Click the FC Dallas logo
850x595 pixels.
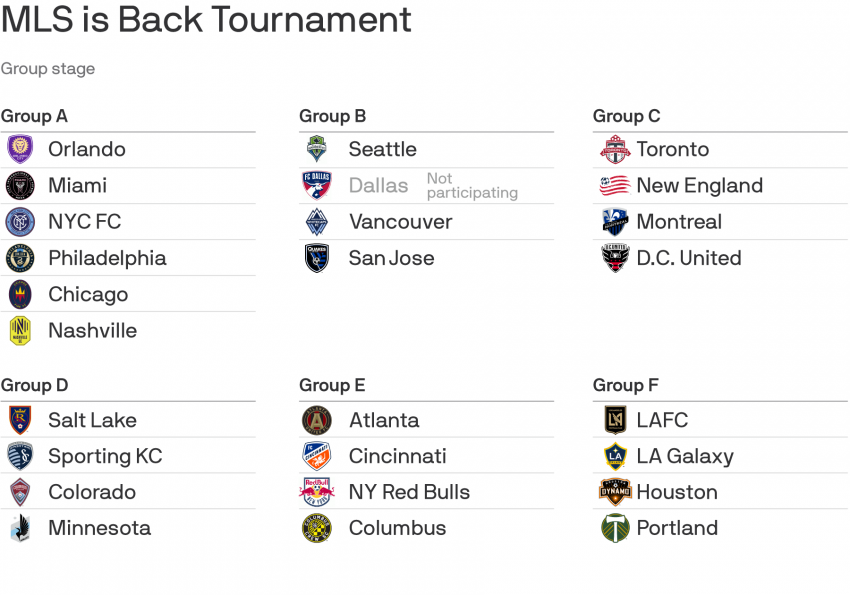pos(316,186)
